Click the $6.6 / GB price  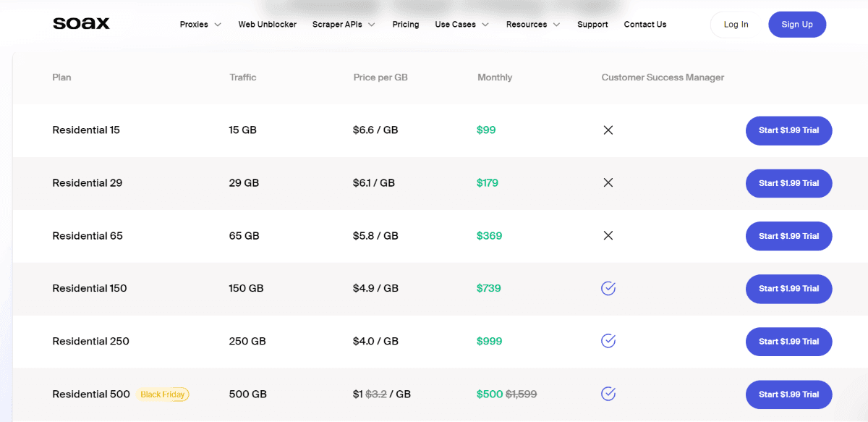click(375, 130)
